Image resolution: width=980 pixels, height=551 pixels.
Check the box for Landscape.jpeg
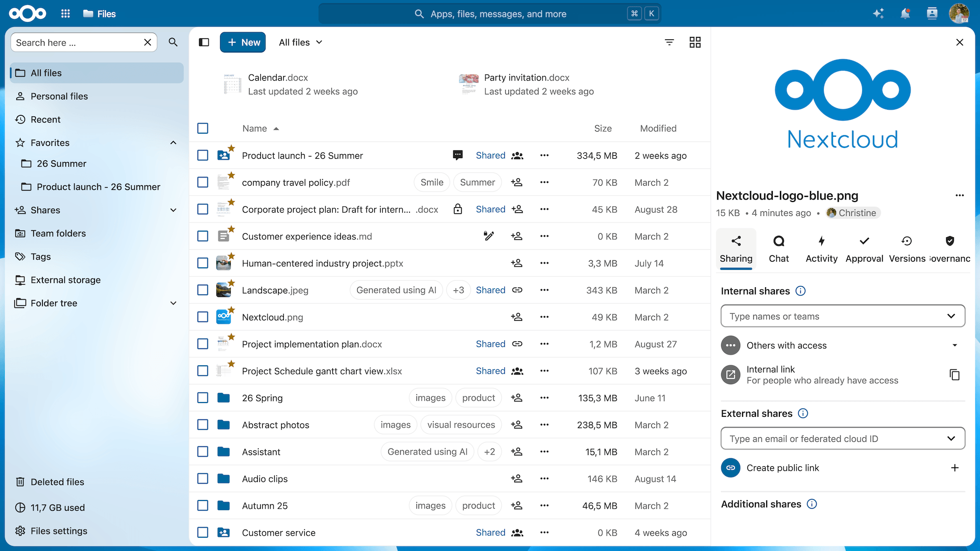[203, 290]
